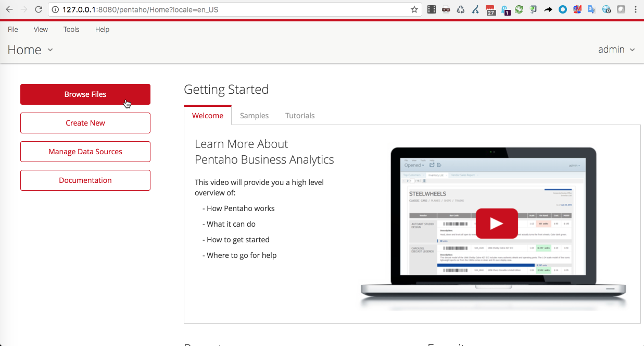Image resolution: width=644 pixels, height=346 pixels.
Task: Open Chrome's three-dot menu
Action: point(635,9)
